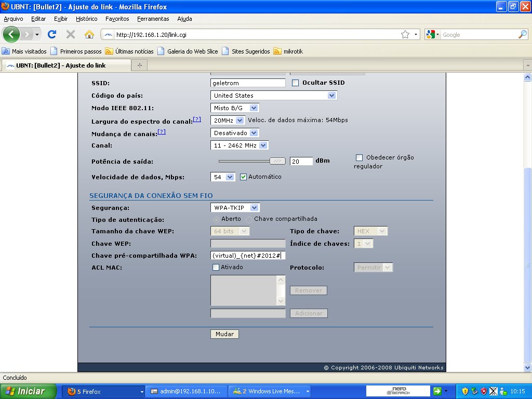Image resolution: width=532 pixels, height=399 pixels.
Task: Click the page scrollbar down arrow
Action: [527, 367]
